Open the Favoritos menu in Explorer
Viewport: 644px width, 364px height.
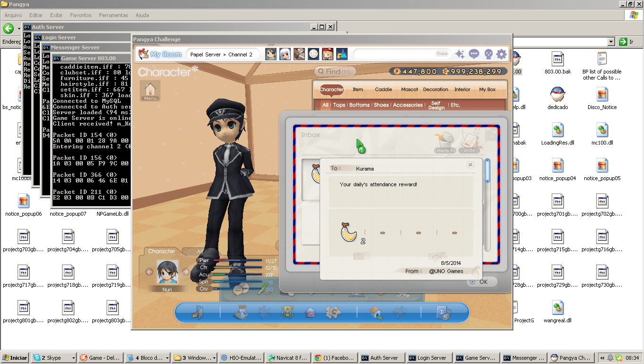(x=81, y=15)
